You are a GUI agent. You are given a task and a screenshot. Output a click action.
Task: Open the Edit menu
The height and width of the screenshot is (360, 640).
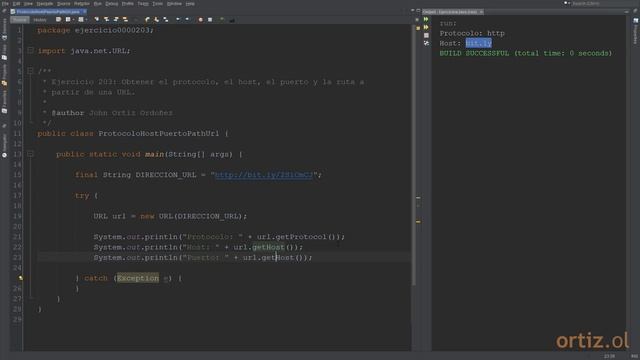(x=16, y=4)
